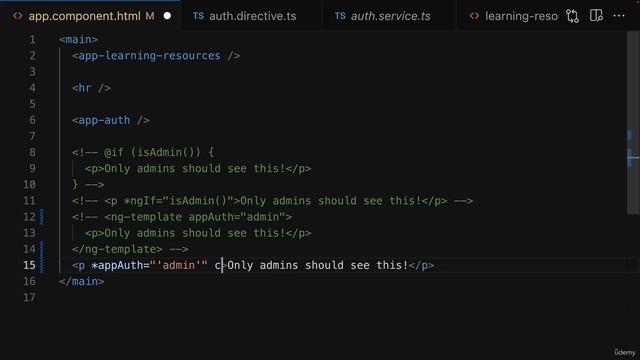
Task: Click the vertical scrollbar thumb
Action: coord(633,122)
